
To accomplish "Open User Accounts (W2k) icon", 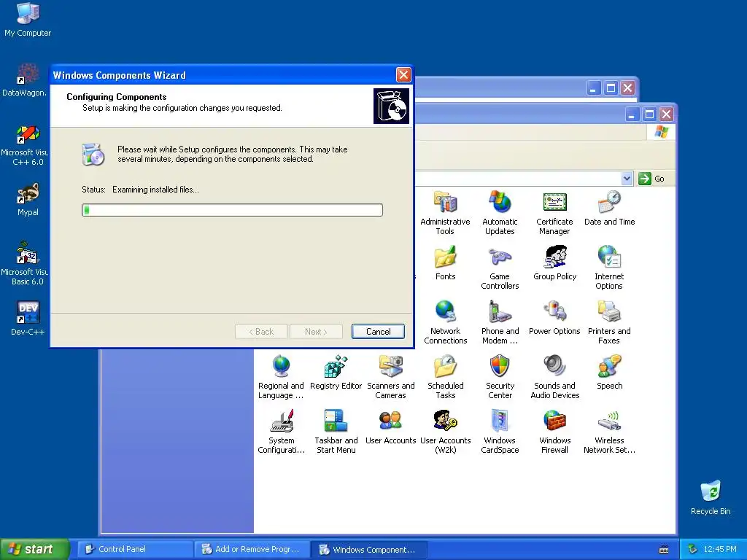I will [445, 432].
